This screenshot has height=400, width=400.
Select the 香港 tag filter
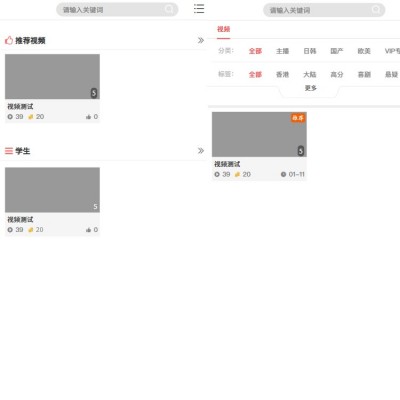(x=282, y=74)
